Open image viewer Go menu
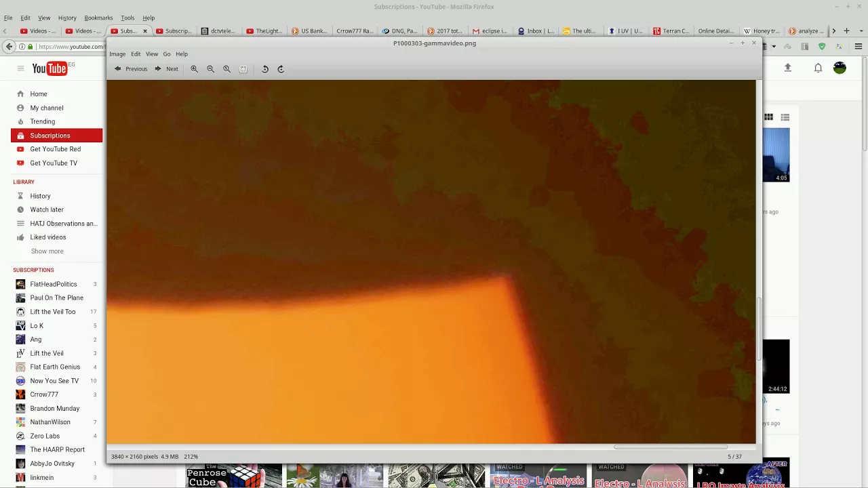The height and width of the screenshot is (488, 868). (x=167, y=54)
